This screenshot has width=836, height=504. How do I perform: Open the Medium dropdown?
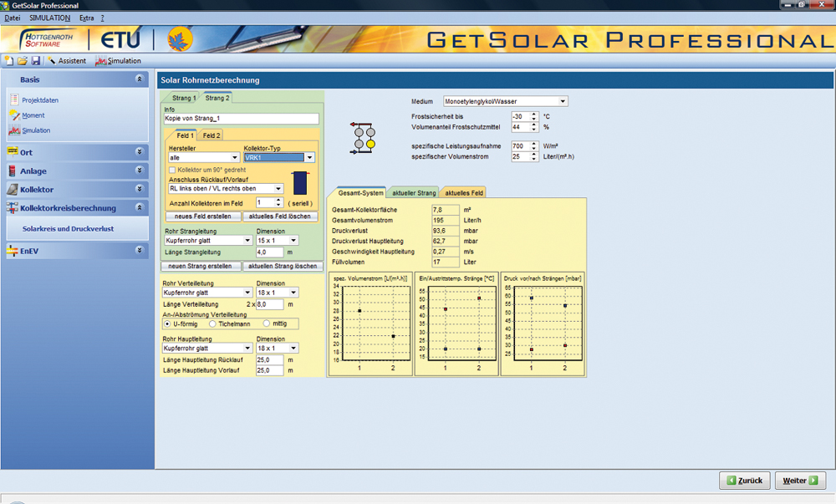tap(563, 101)
